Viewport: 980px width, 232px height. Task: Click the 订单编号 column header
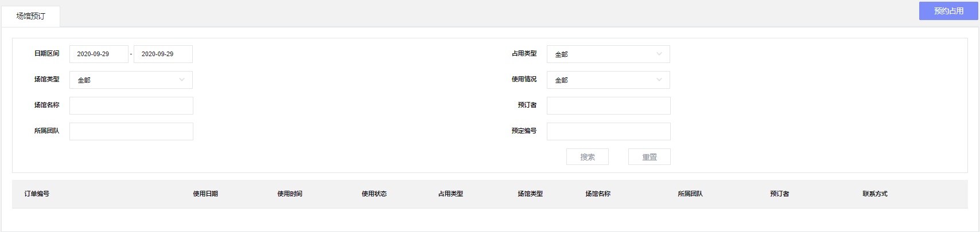coord(37,194)
